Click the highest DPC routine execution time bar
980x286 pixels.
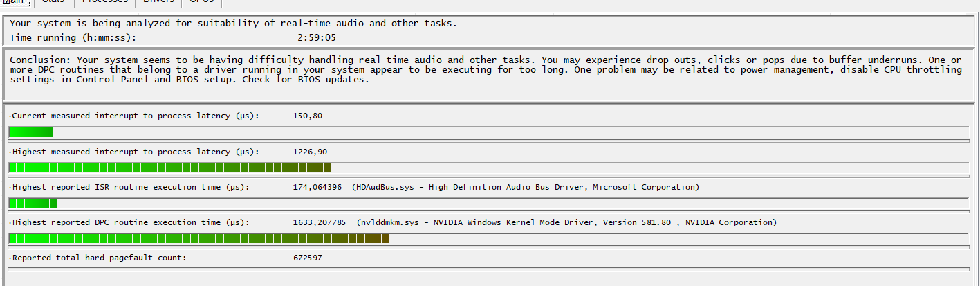(488, 238)
